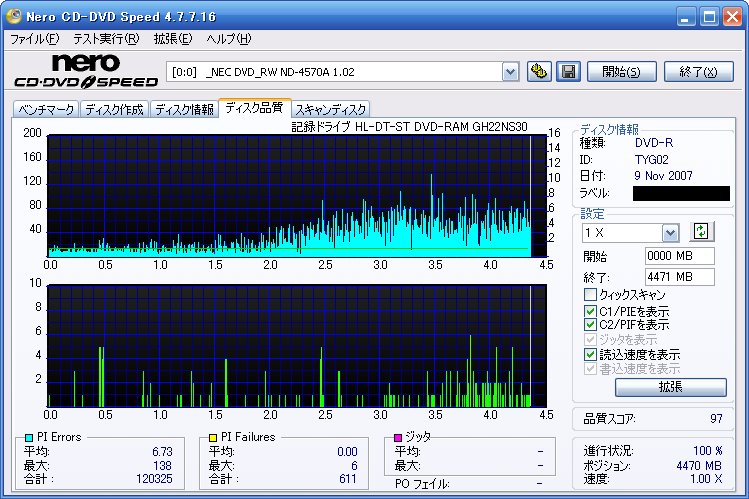Image resolution: width=749 pixels, height=499 pixels.
Task: Click the HL-DT-ST DVD-RAM GH22NS30 recording drive label
Action: 410,127
